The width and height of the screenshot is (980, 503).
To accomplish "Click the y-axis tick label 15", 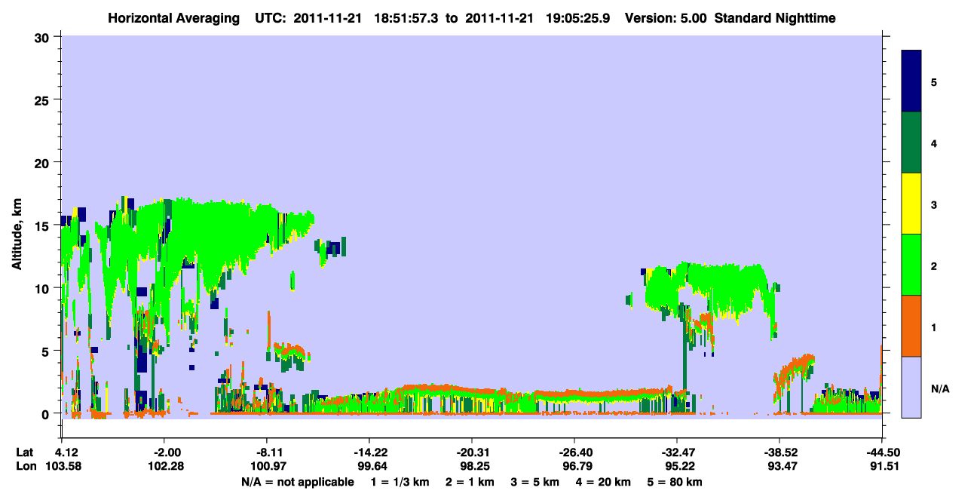I will 44,225.
